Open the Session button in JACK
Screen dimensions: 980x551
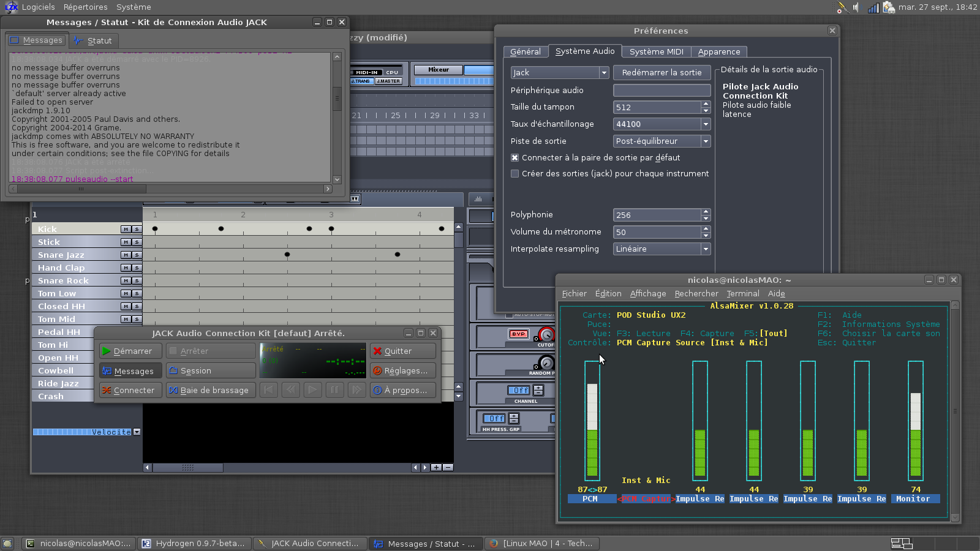tap(210, 370)
